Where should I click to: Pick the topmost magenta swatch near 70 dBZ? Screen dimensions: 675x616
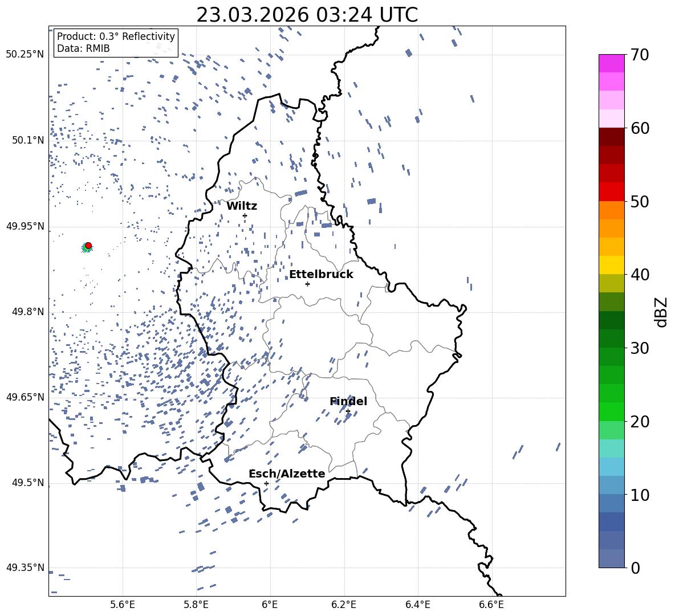[612, 63]
